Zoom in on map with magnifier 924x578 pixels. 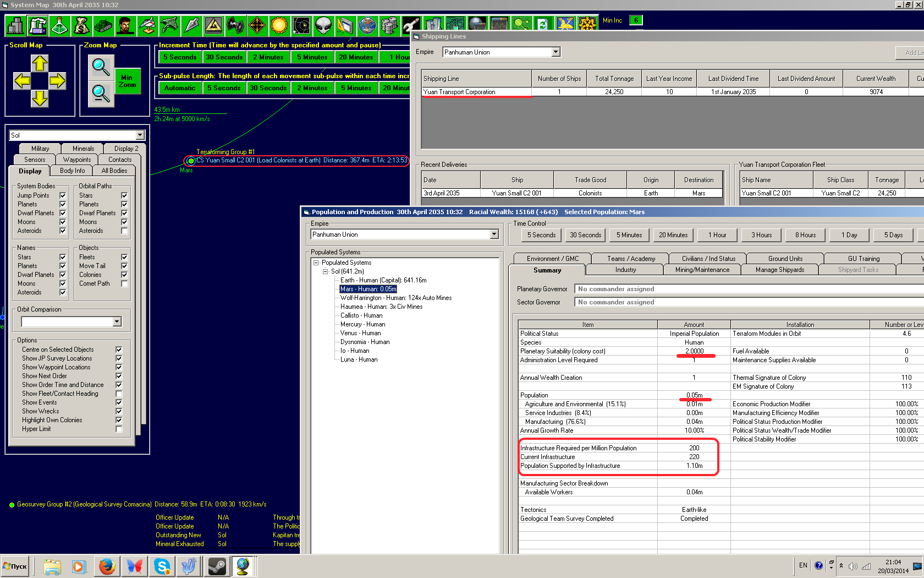tap(101, 67)
